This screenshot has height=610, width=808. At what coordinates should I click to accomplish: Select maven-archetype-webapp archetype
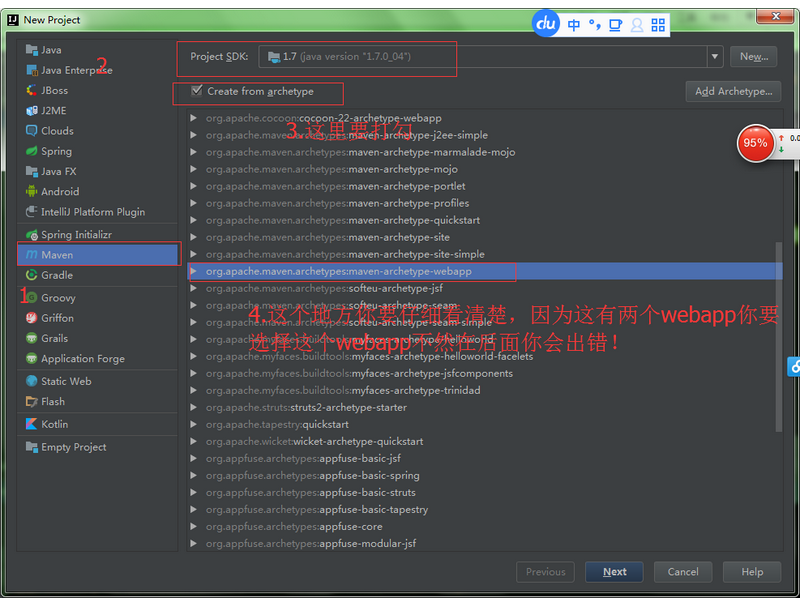484,271
